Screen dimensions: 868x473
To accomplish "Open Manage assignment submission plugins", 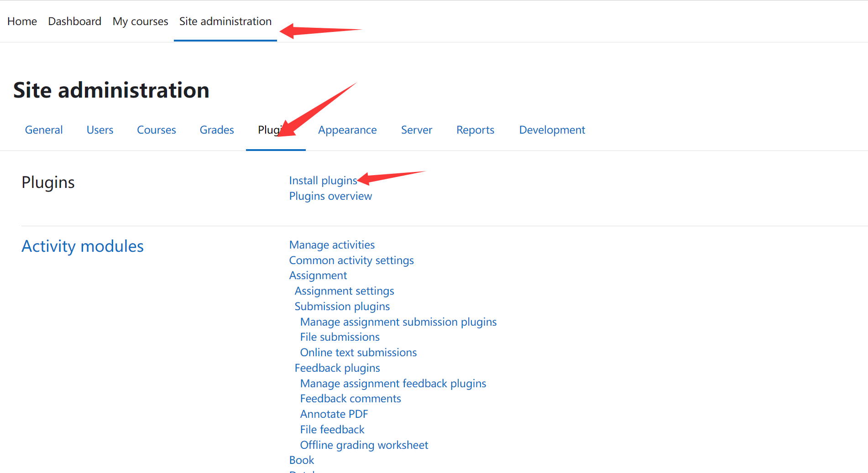I will [398, 322].
